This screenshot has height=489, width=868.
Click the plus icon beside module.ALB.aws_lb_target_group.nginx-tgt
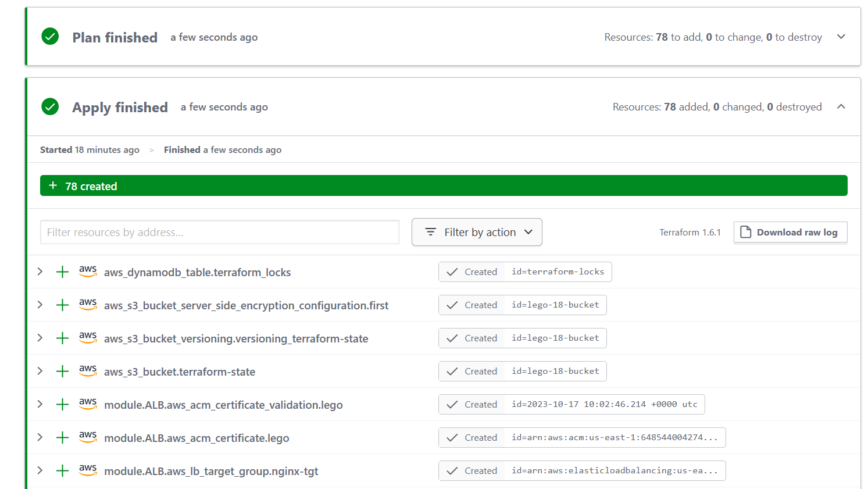62,470
